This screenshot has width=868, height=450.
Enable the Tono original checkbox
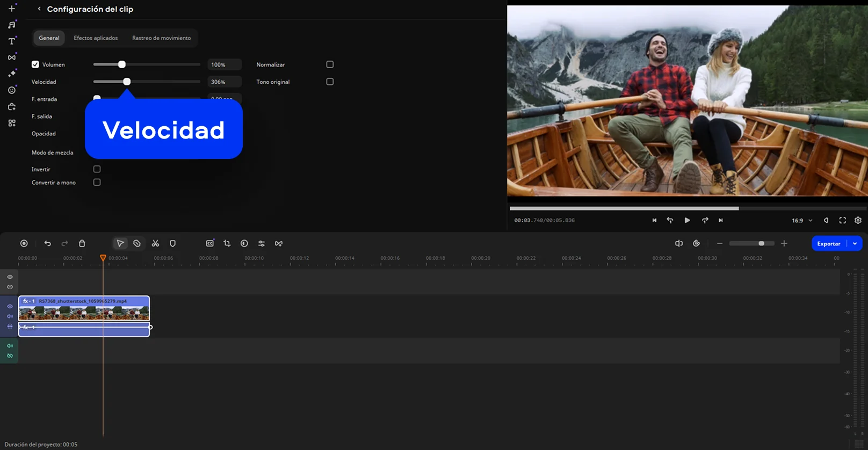(x=330, y=82)
